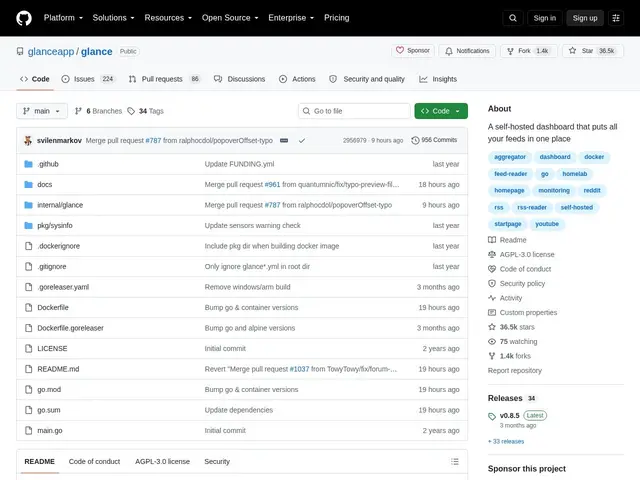
Task: Open the glance repository name link
Action: point(96,51)
